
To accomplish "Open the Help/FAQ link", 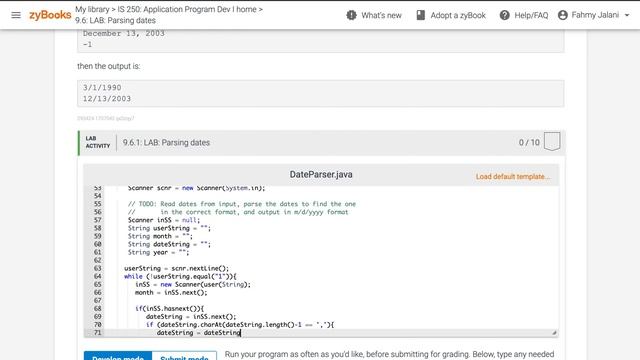I will pos(531,16).
